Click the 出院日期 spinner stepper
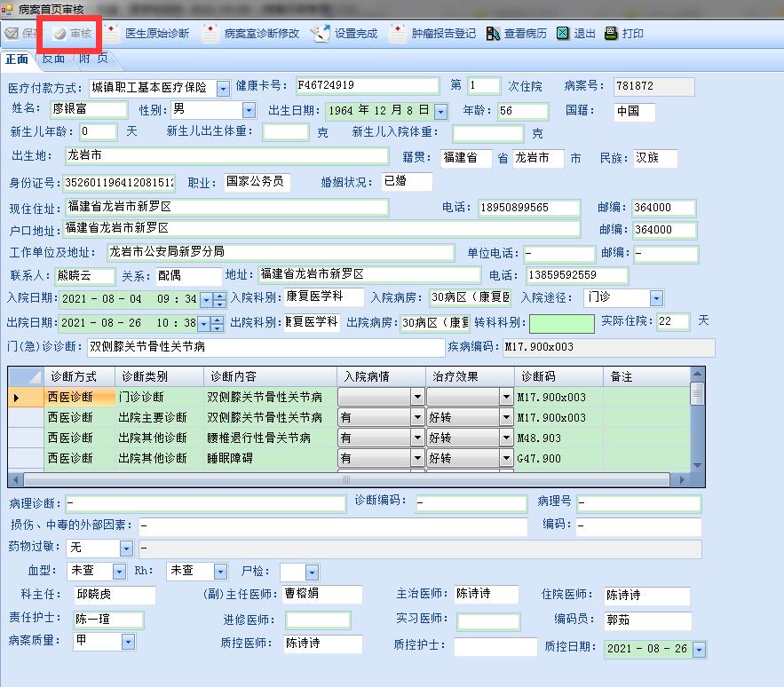This screenshot has height=687, width=784. click(217, 324)
